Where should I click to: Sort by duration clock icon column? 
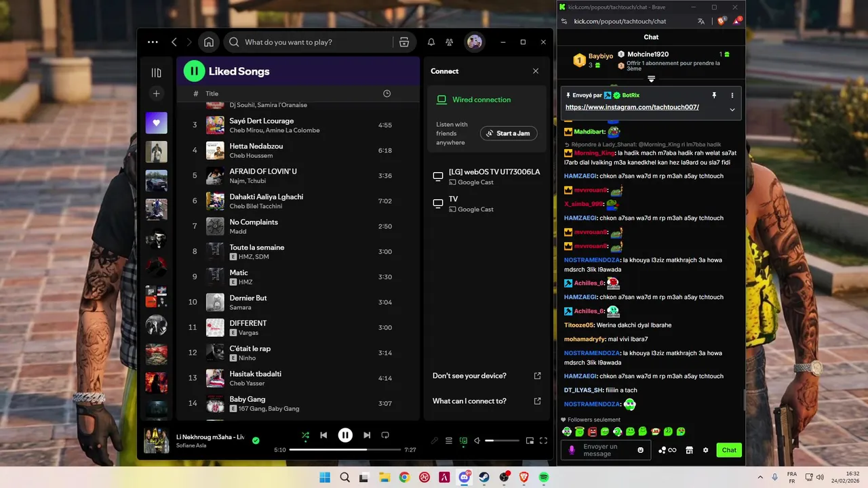tap(387, 94)
